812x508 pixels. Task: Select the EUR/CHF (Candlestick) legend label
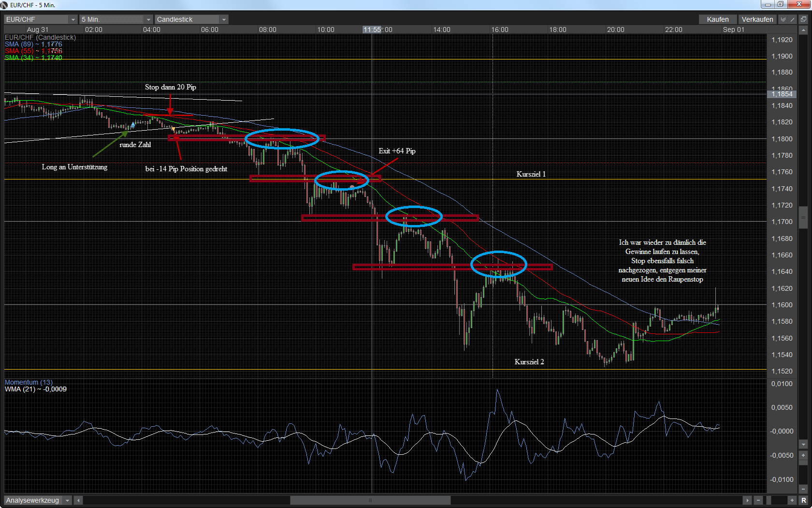pyautogui.click(x=40, y=37)
